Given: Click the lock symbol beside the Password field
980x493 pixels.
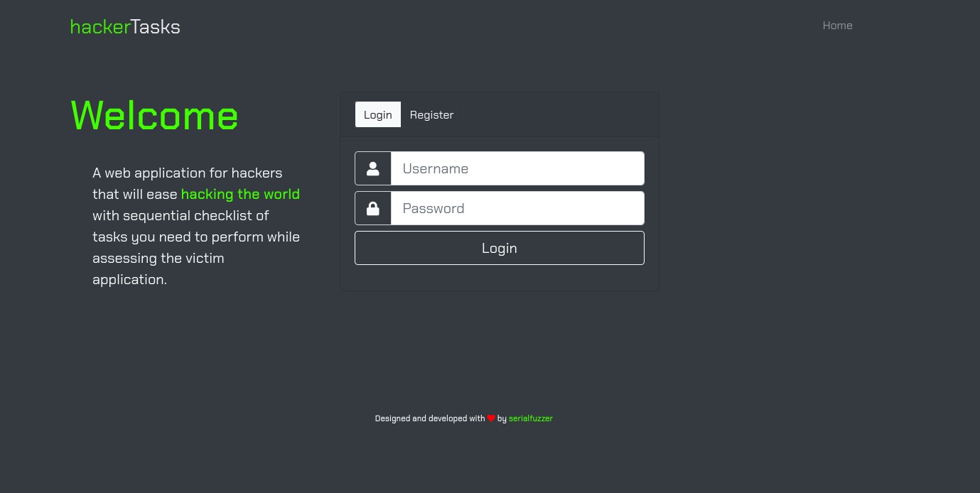Looking at the screenshot, I should coord(372,208).
